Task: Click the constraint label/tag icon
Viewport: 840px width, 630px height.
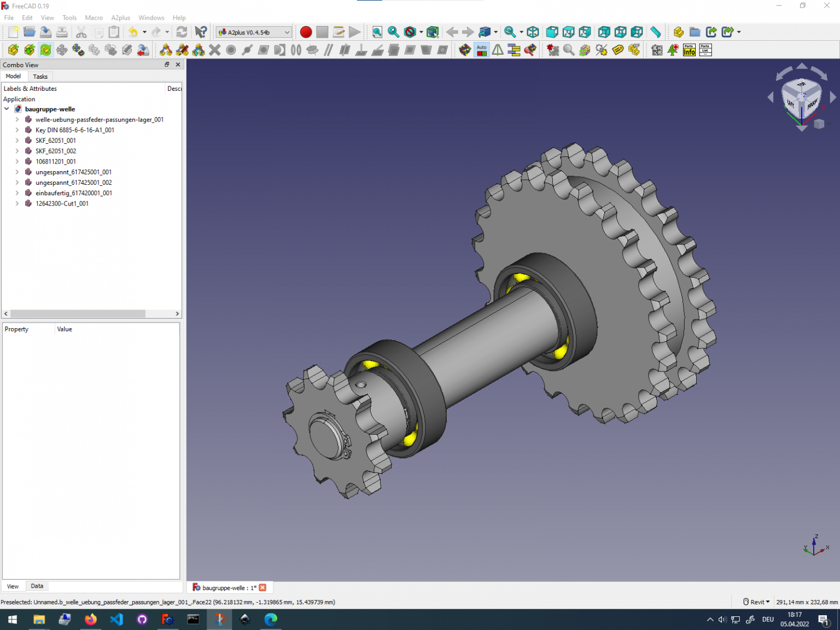Action: 617,50
